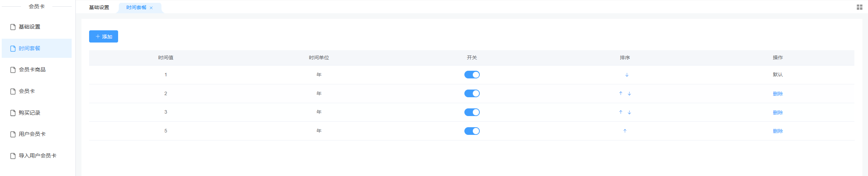The height and width of the screenshot is (176, 868).
Task: Open 导入用户会员卡 sidebar item
Action: pyautogui.click(x=37, y=156)
